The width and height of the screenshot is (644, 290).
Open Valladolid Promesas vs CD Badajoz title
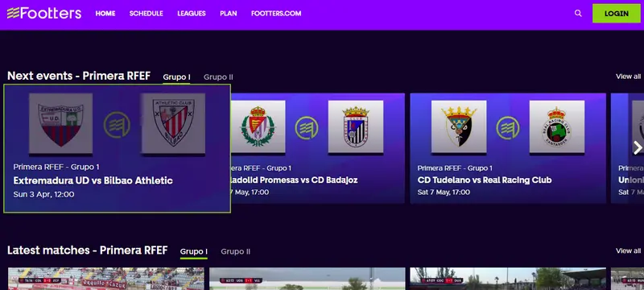[294, 180]
